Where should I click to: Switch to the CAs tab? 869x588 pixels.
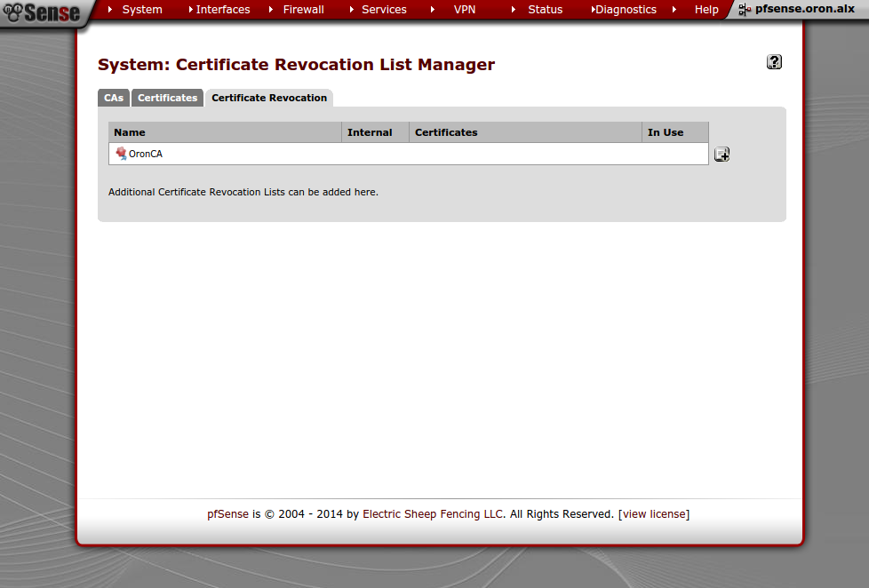pos(114,98)
